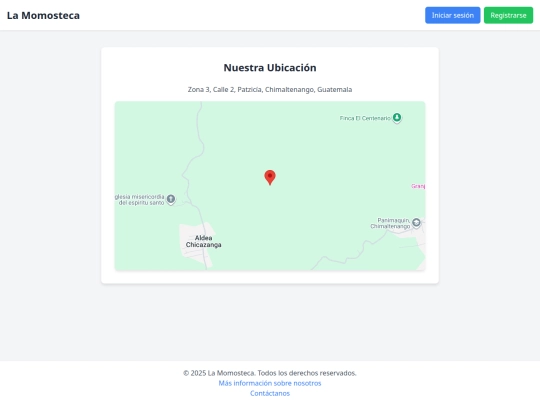Click the 2025 La Momosteca copyright text
The height and width of the screenshot is (405, 540).
270,373
